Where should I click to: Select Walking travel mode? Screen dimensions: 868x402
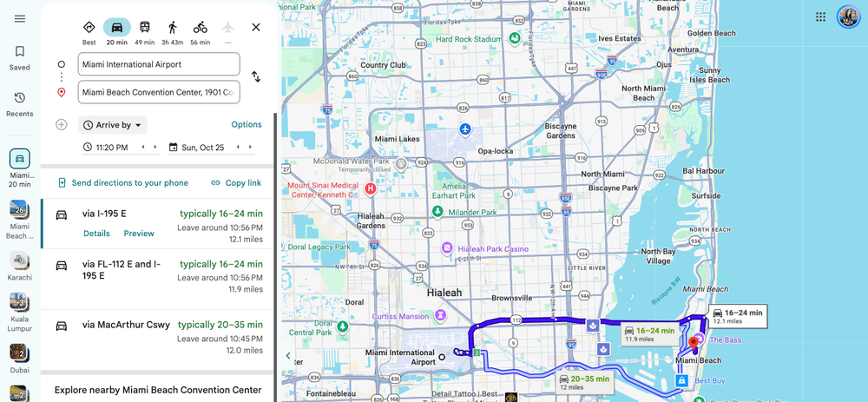pyautogui.click(x=173, y=32)
